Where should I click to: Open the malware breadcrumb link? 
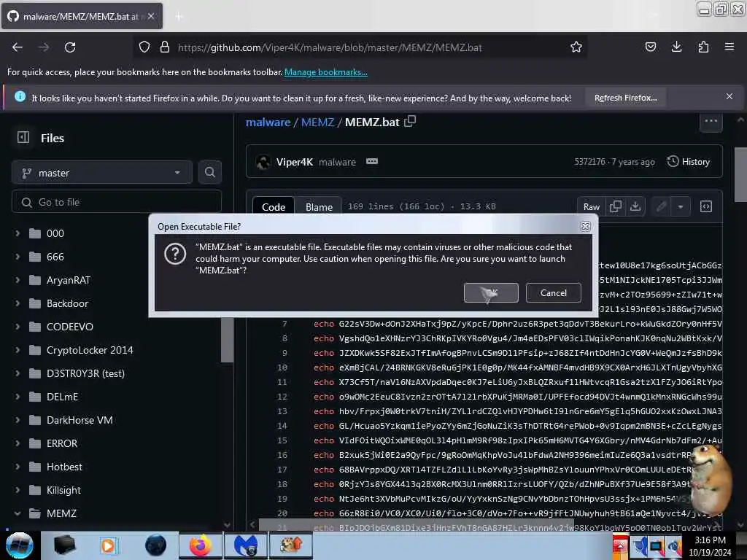pos(268,122)
